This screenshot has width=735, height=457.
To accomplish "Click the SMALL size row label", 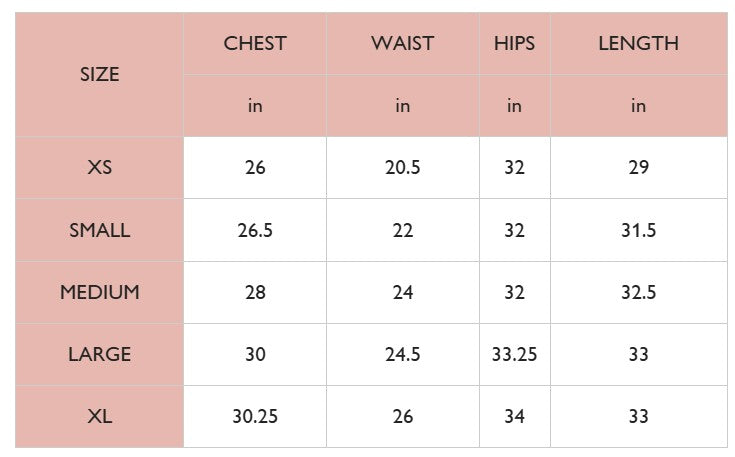I will [99, 230].
